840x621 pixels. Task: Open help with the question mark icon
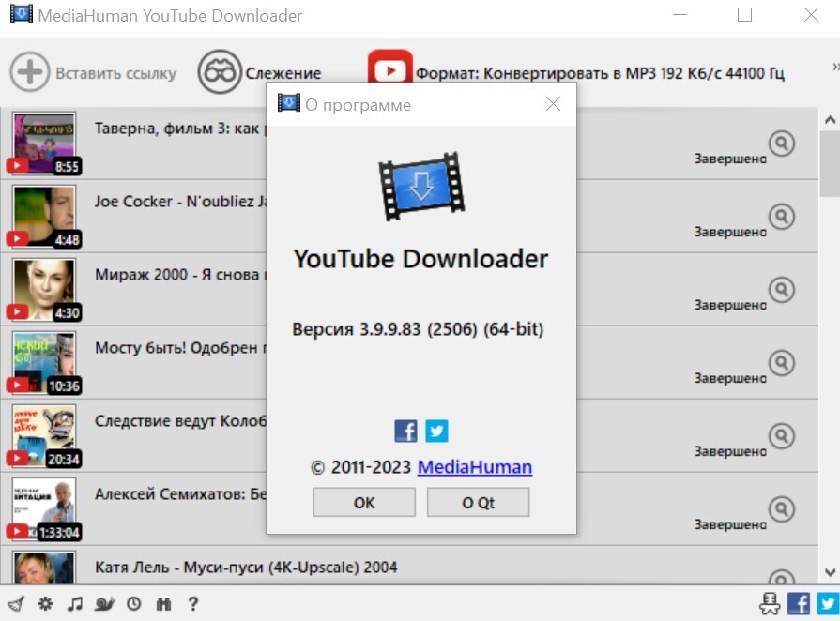[x=192, y=604]
